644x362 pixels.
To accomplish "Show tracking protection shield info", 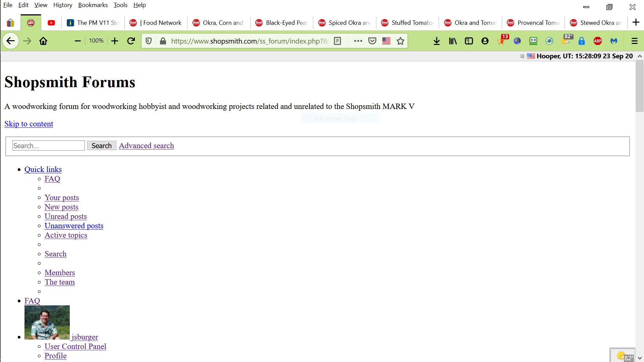I will pyautogui.click(x=149, y=41).
